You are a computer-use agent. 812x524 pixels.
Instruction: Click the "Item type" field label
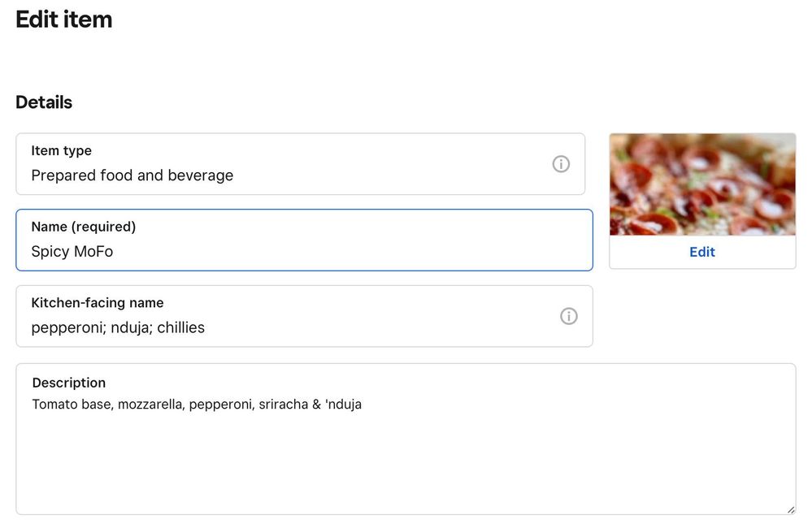pos(61,150)
